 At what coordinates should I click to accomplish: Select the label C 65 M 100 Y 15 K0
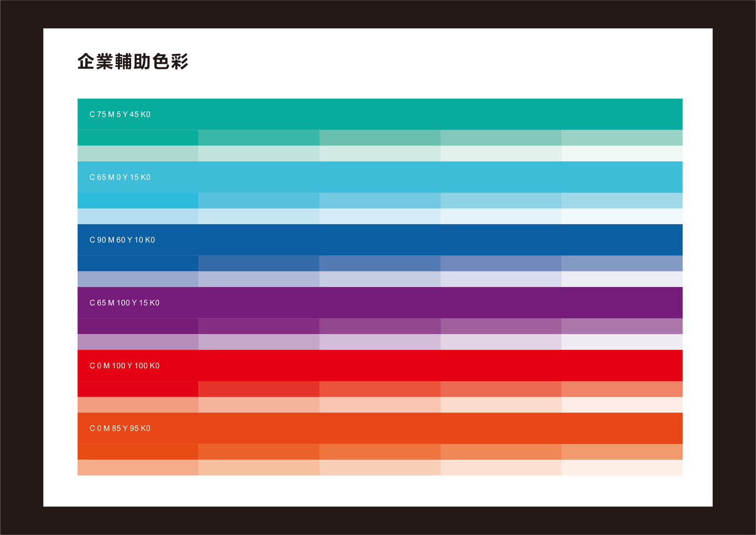(x=125, y=303)
